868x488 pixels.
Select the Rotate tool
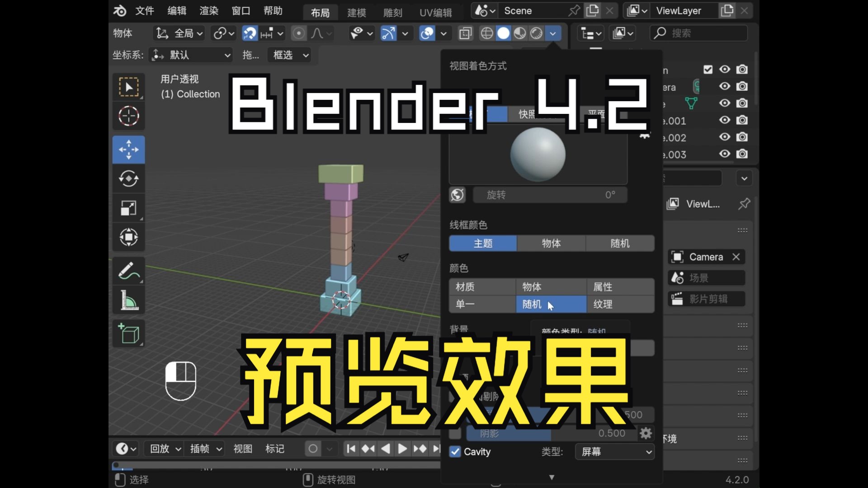129,179
